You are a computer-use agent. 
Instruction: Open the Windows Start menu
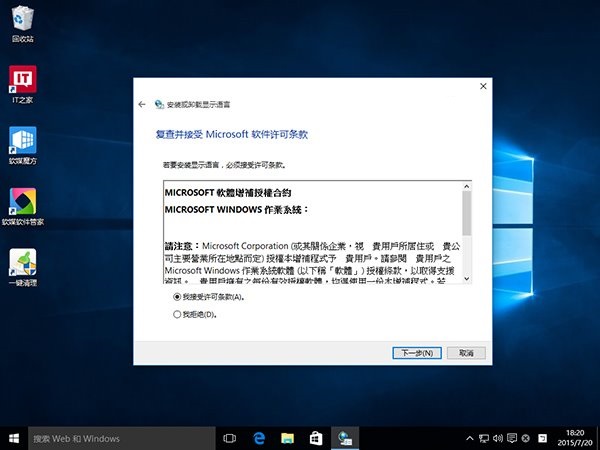tap(14, 439)
